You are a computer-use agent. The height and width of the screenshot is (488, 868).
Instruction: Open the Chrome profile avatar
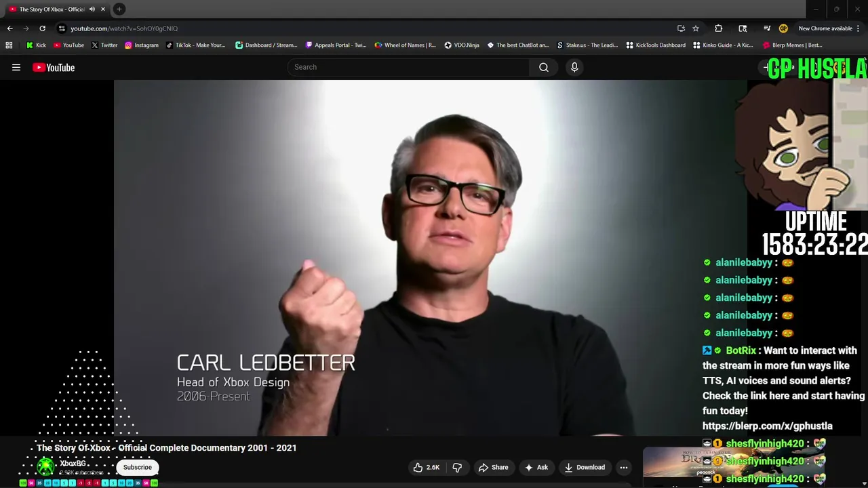783,28
